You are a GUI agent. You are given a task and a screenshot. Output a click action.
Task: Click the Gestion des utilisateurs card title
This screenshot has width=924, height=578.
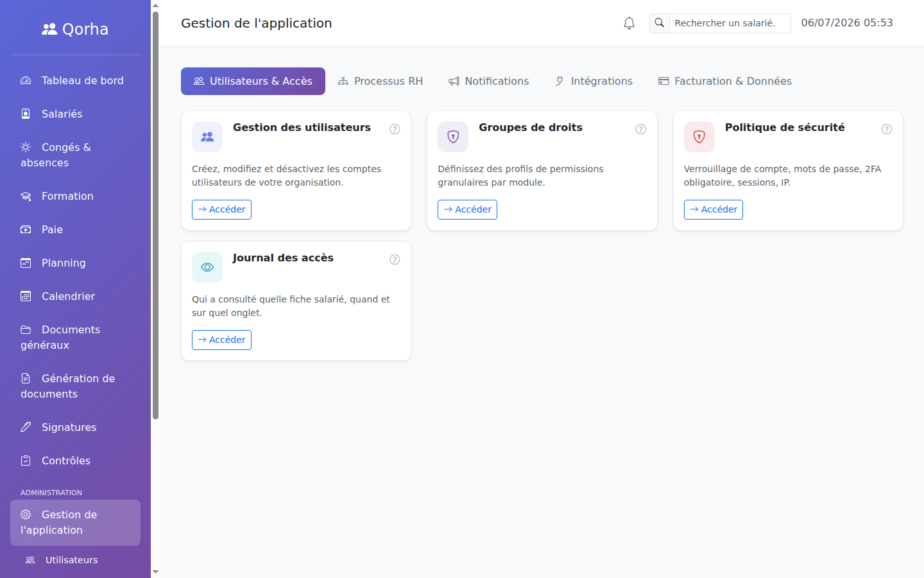(302, 127)
